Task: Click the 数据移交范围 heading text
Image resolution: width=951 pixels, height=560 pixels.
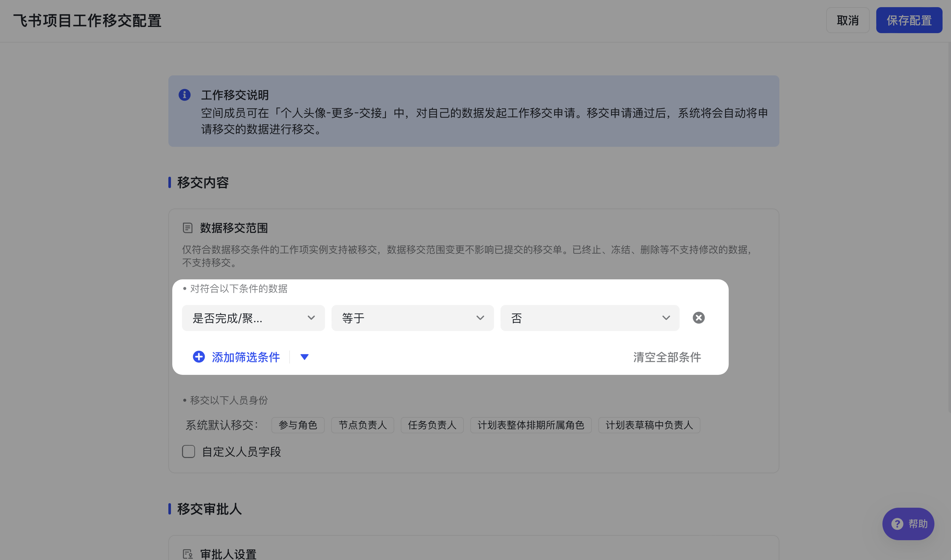Action: [x=234, y=228]
